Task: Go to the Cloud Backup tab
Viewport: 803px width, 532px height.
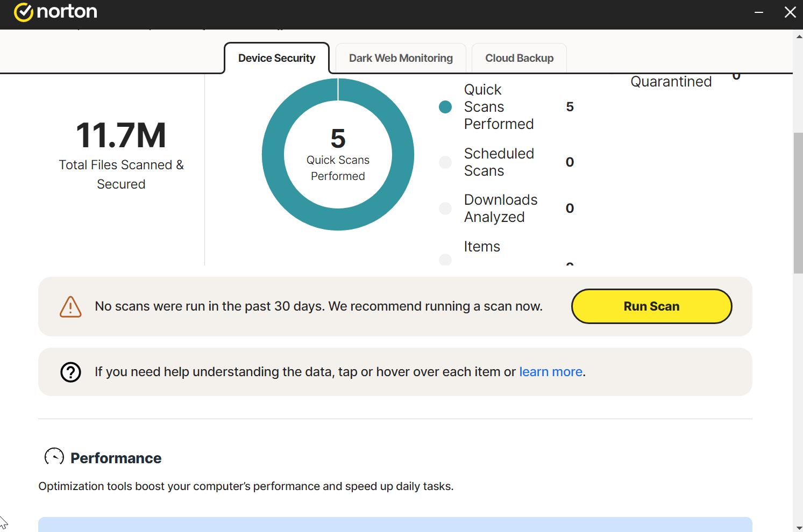Action: 519,58
